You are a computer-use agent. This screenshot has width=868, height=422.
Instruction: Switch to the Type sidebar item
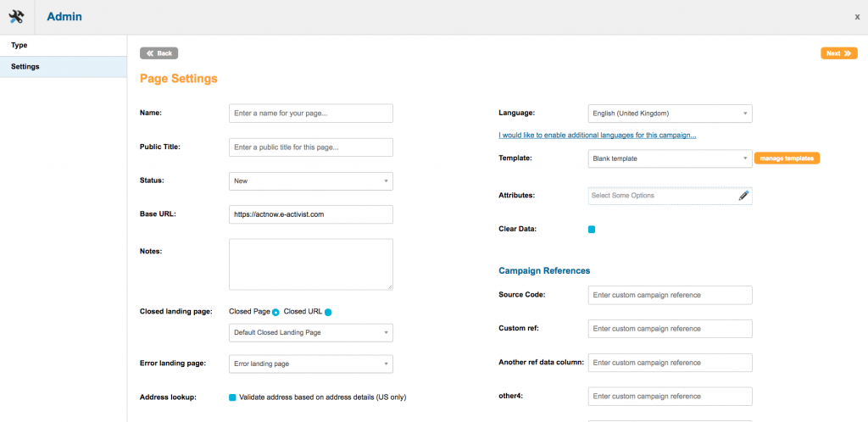pos(63,45)
